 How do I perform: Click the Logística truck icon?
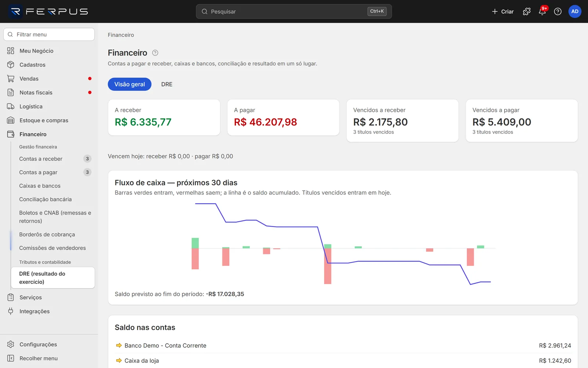(x=11, y=106)
